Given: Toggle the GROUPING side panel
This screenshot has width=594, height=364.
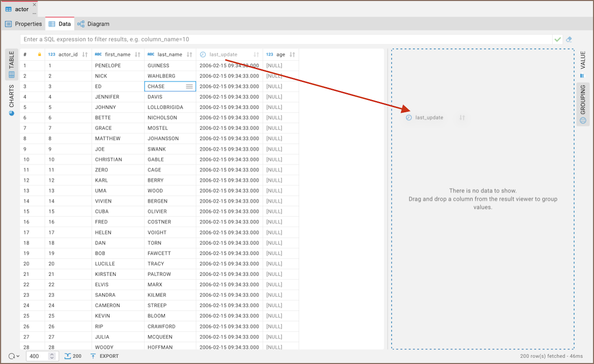Looking at the screenshot, I should point(583,104).
